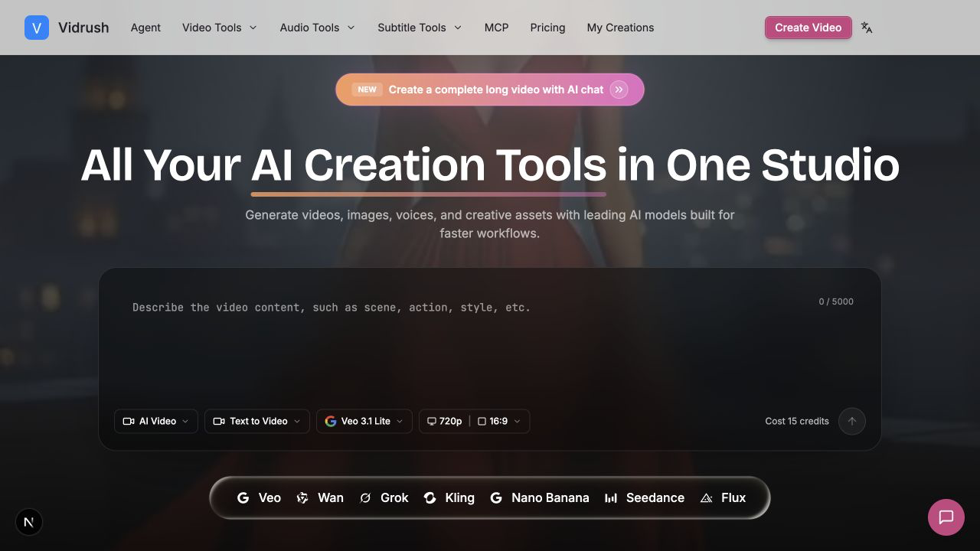
Task: Select the Seedance model chip
Action: (x=645, y=497)
